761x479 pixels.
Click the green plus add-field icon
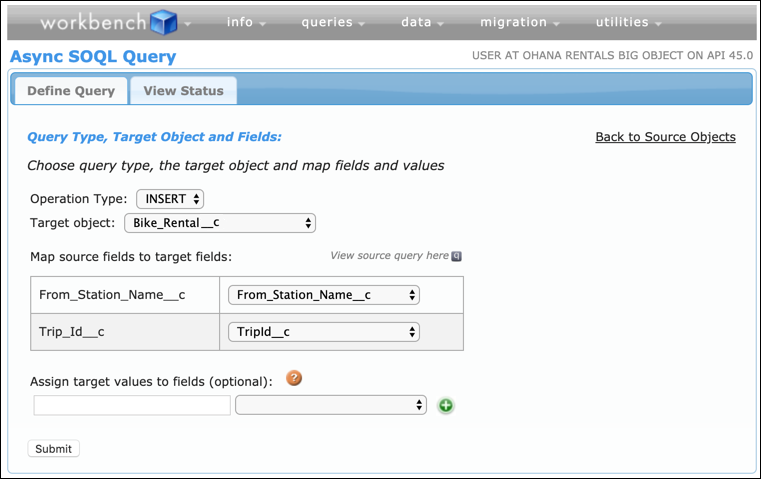click(x=446, y=405)
